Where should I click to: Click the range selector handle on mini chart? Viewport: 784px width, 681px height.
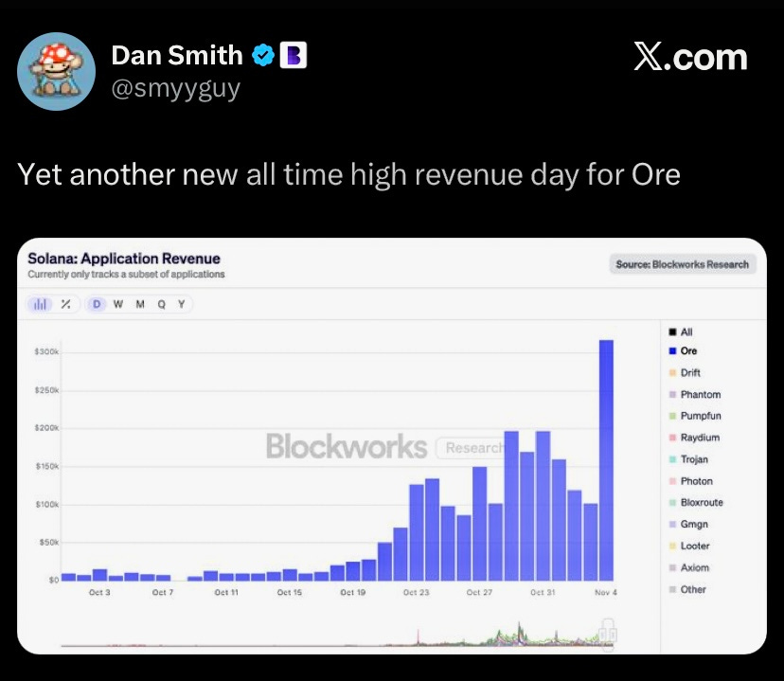pos(608,635)
